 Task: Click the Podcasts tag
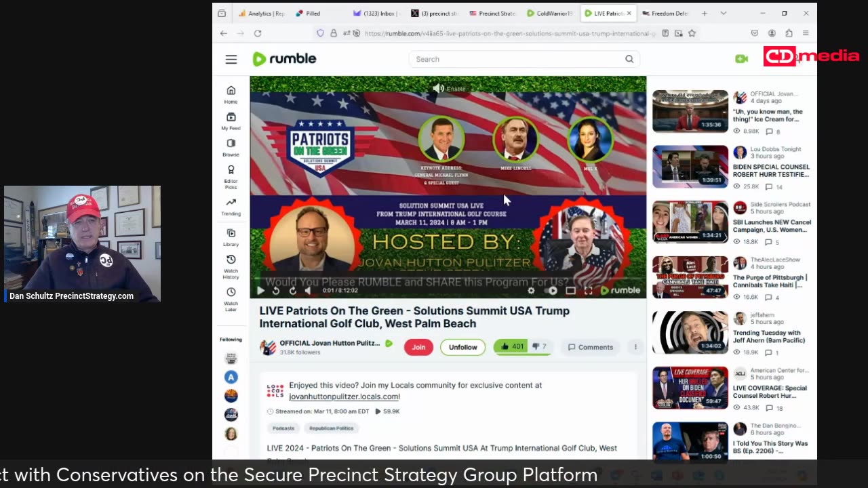pos(283,428)
